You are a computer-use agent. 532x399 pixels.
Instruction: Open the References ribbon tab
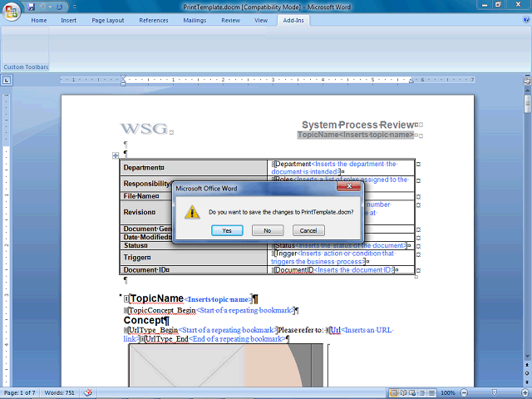tap(154, 20)
